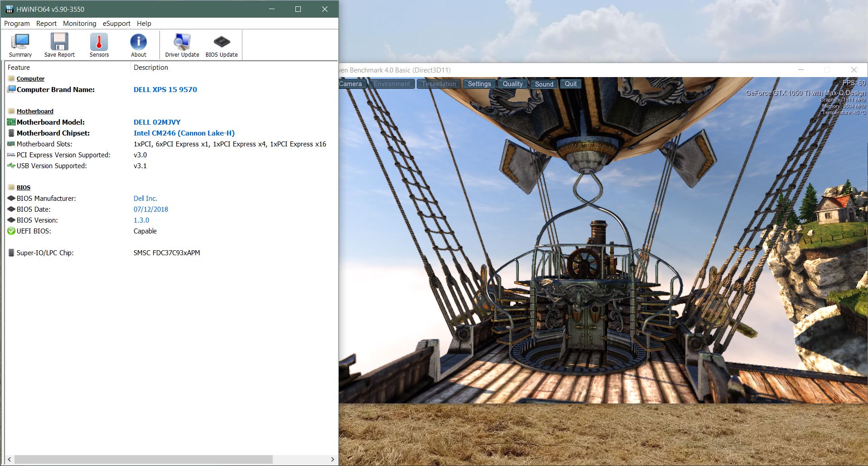The image size is (868, 466).
Task: Show the About info dialog
Action: (139, 45)
